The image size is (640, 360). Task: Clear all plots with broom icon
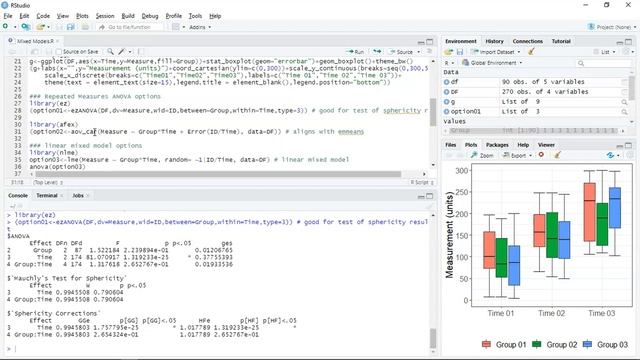557,155
